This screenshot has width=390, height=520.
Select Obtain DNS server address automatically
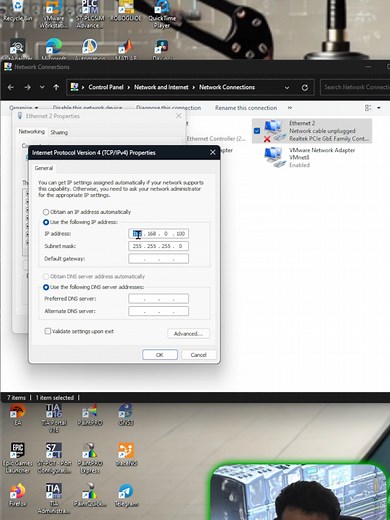click(x=46, y=277)
